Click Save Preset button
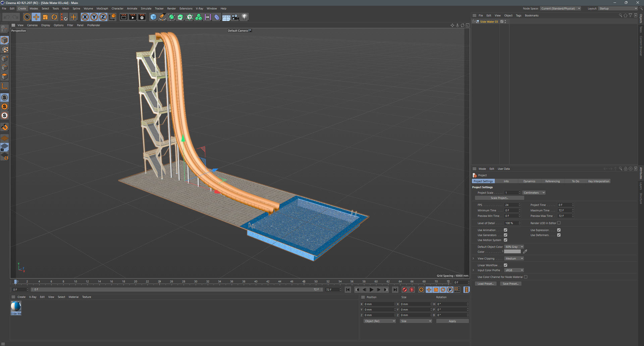Image resolution: width=644 pixels, height=346 pixels. (511, 284)
